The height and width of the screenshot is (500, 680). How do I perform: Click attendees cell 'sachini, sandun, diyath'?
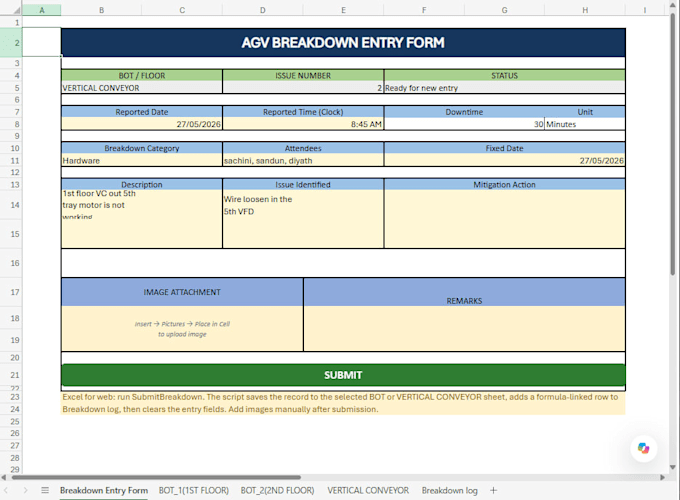(303, 160)
